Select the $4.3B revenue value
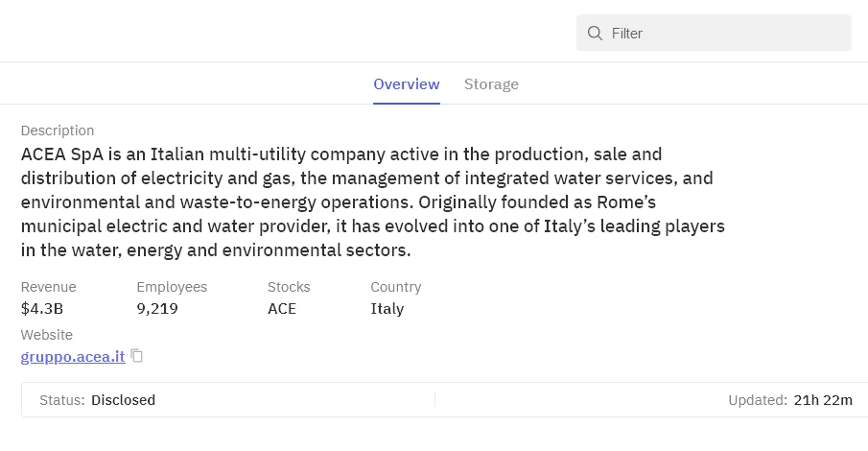 (42, 309)
